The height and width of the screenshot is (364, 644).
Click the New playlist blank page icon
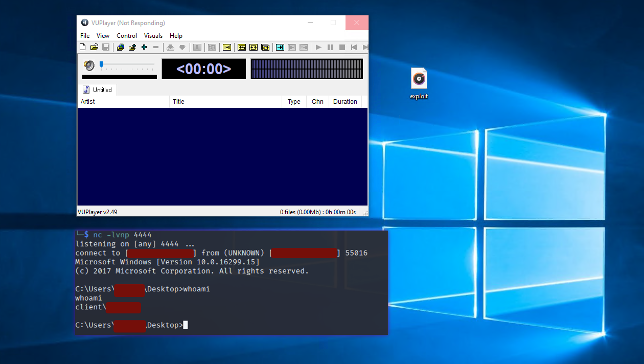82,47
